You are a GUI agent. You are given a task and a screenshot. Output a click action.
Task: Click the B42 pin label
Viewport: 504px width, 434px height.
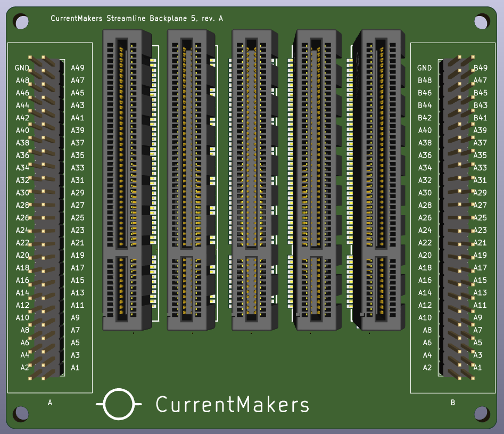(425, 118)
